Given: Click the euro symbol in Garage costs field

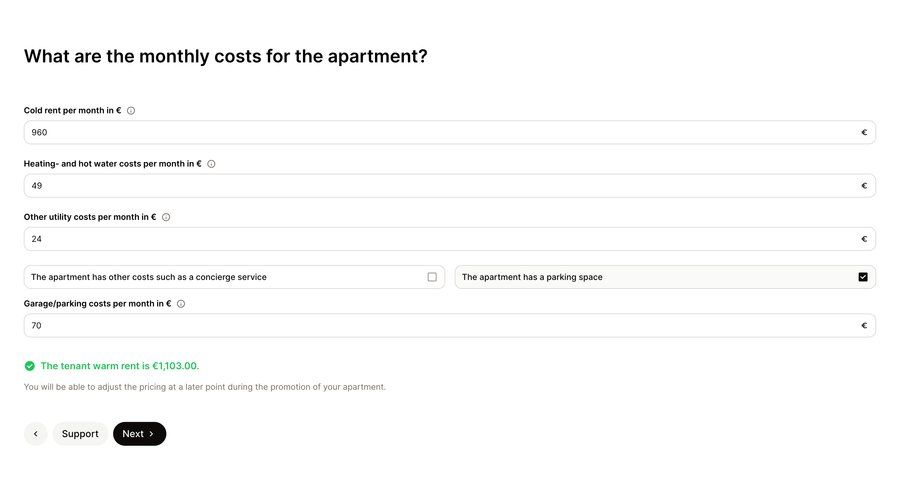Looking at the screenshot, I should coord(864,326).
